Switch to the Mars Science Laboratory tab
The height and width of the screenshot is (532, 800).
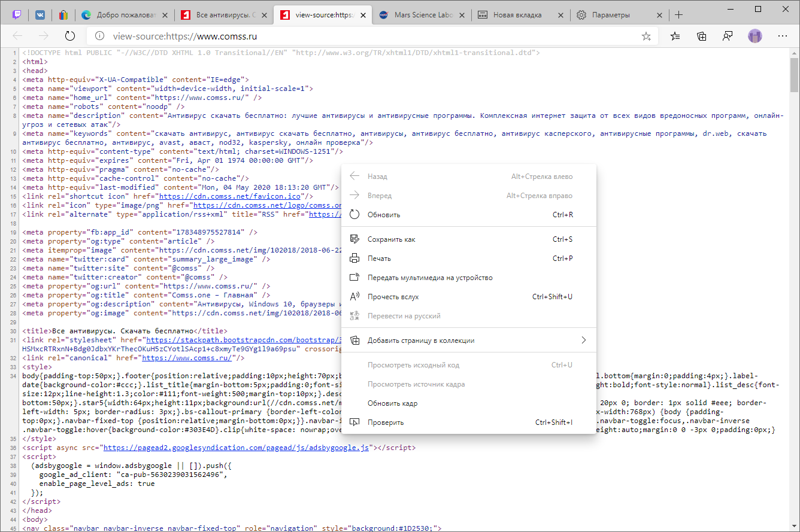(420, 15)
